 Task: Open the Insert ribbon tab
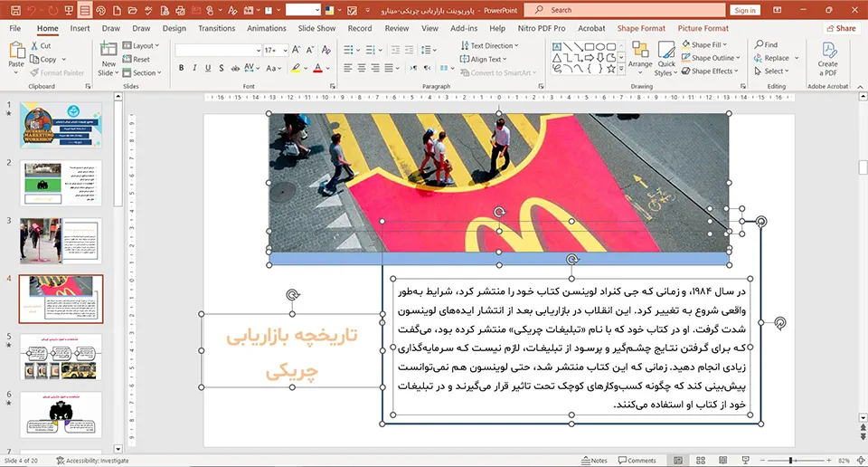pos(80,28)
